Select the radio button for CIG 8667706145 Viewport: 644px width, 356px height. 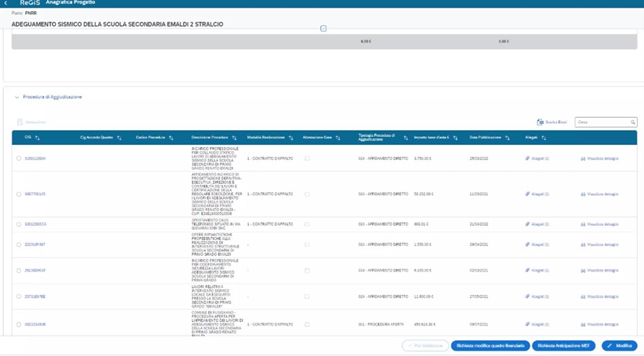[19, 195]
